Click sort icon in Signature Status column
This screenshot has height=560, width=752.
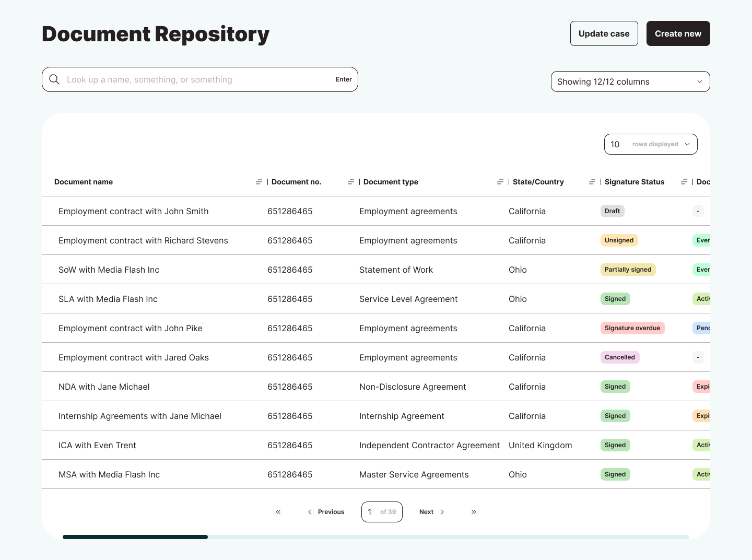click(x=684, y=182)
